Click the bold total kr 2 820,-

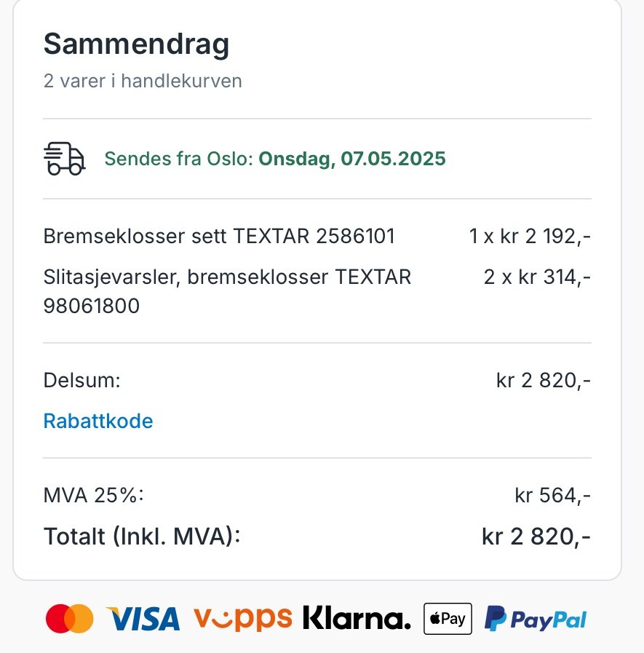536,537
